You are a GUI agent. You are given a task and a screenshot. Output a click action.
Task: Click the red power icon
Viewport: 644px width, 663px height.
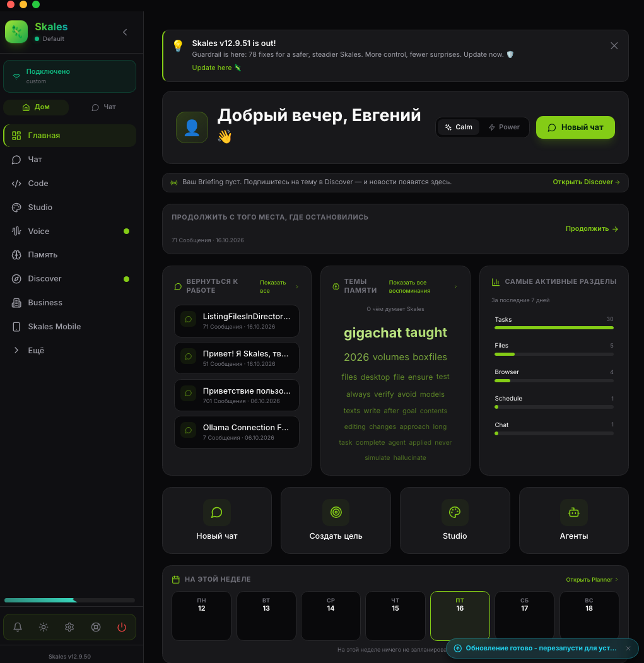[122, 627]
